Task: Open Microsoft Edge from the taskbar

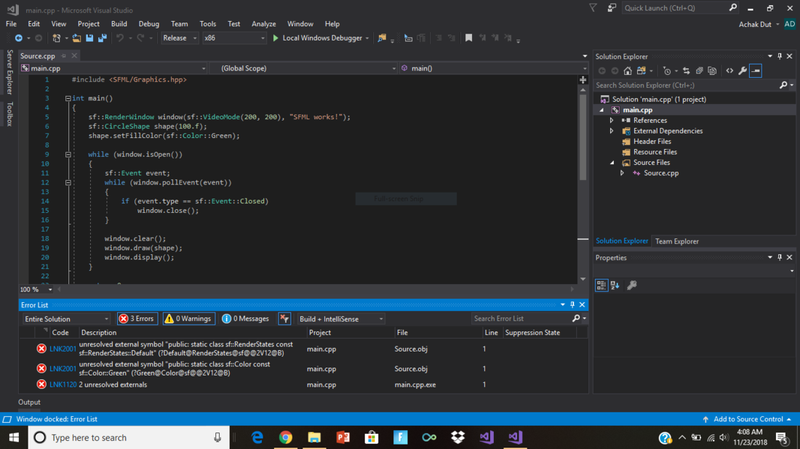Action: coord(257,437)
